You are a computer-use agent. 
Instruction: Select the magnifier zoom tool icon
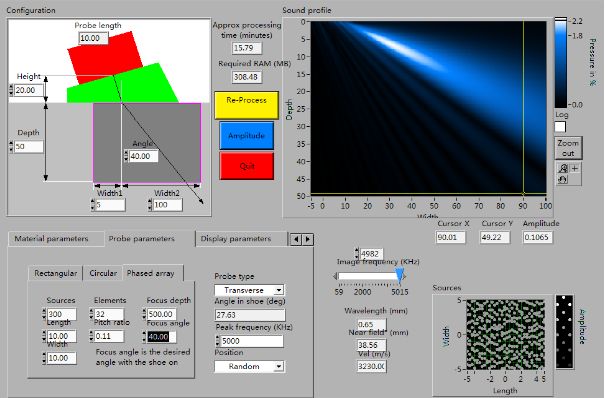[563, 169]
